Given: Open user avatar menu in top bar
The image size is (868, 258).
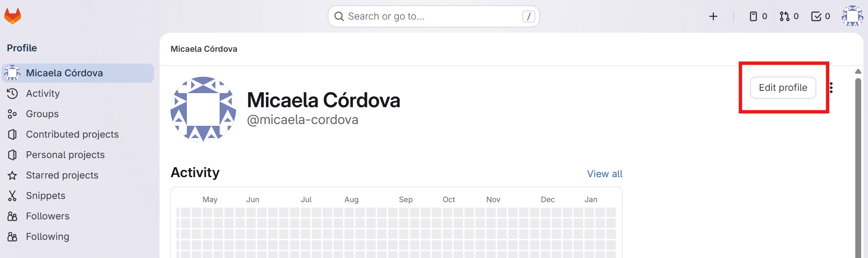Looking at the screenshot, I should coord(852,16).
